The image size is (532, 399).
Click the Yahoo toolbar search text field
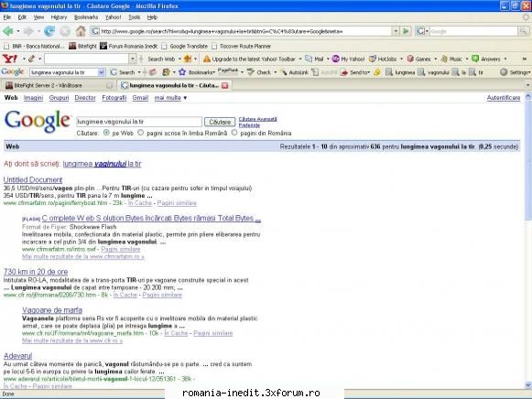(x=87, y=59)
